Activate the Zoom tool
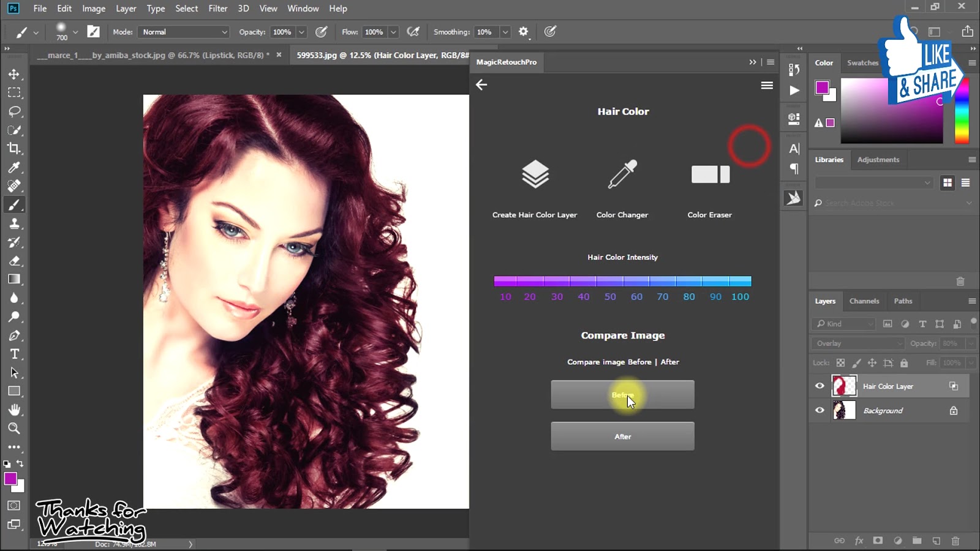Viewport: 980px width, 551px height. (x=14, y=429)
